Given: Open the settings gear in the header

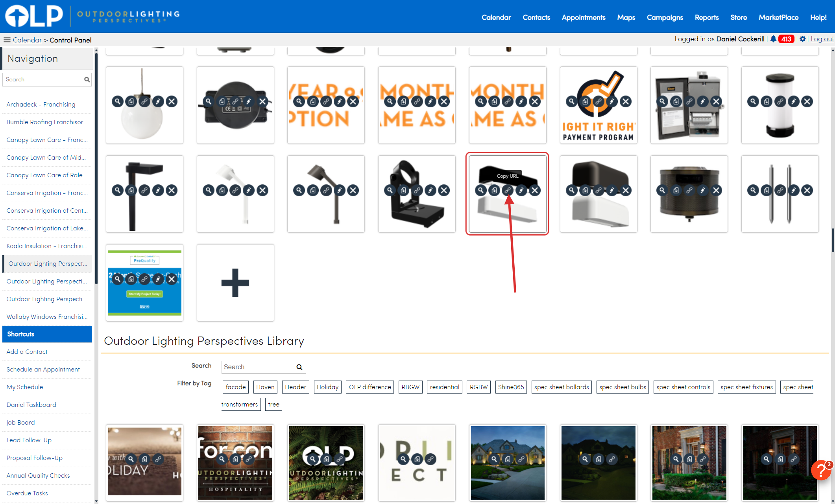Looking at the screenshot, I should [x=803, y=39].
